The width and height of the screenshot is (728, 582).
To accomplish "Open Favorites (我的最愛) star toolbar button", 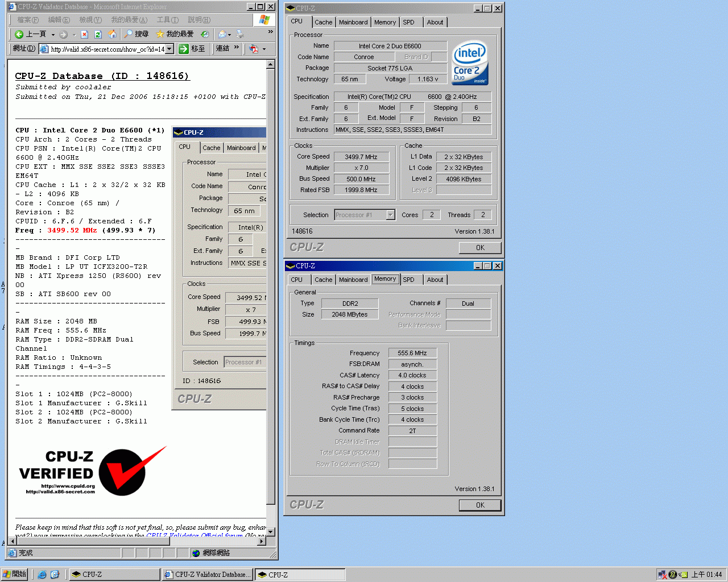I will coord(175,34).
